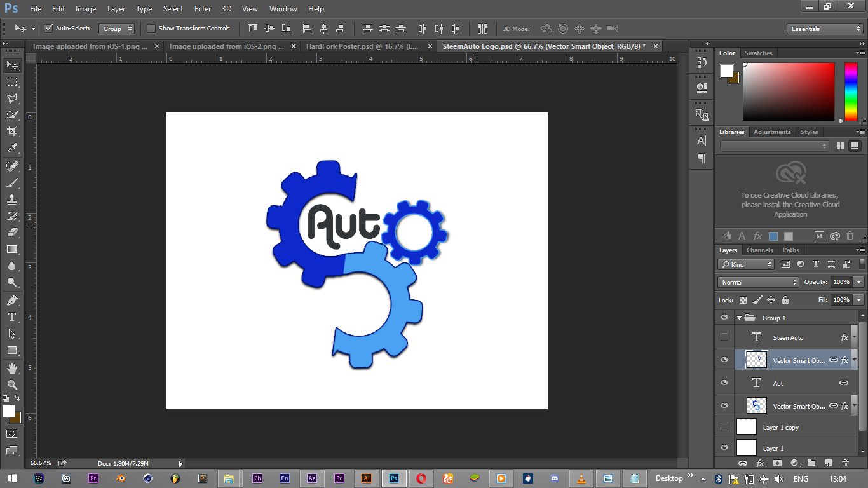Choose the Quick Selection tool
This screenshot has width=868, height=488.
(12, 115)
